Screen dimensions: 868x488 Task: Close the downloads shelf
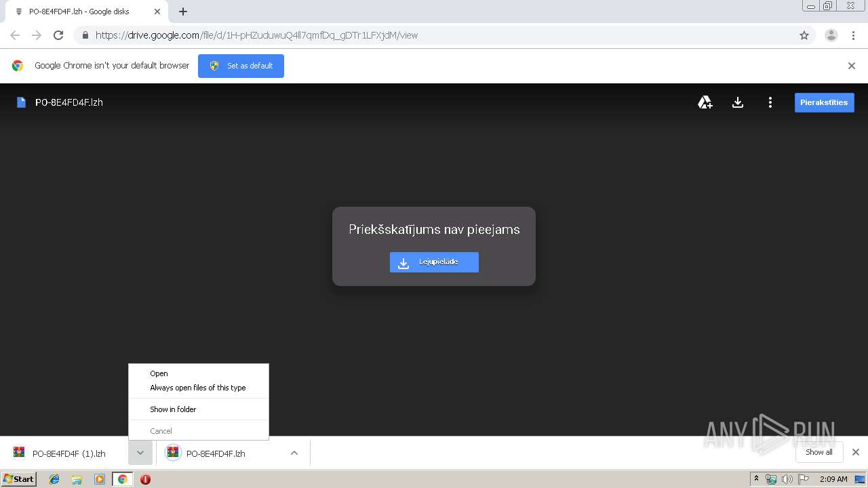tap(855, 452)
